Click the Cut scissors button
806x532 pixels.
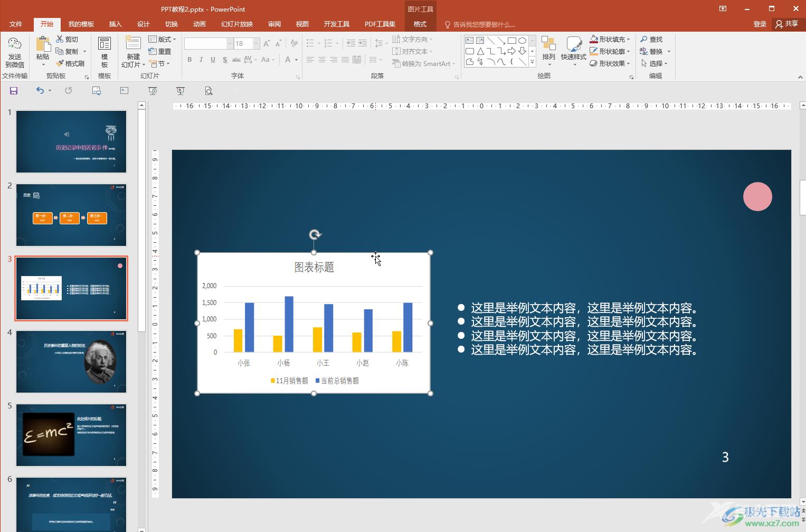[67, 40]
